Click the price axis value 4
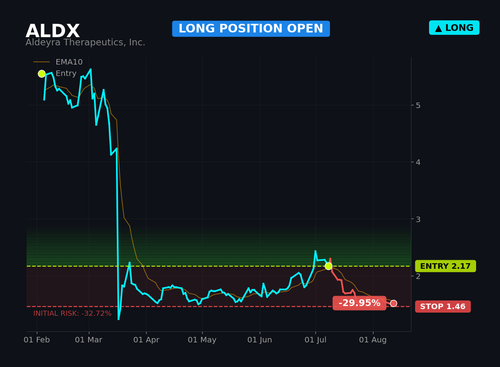This screenshot has width=500, height=367. coord(418,162)
